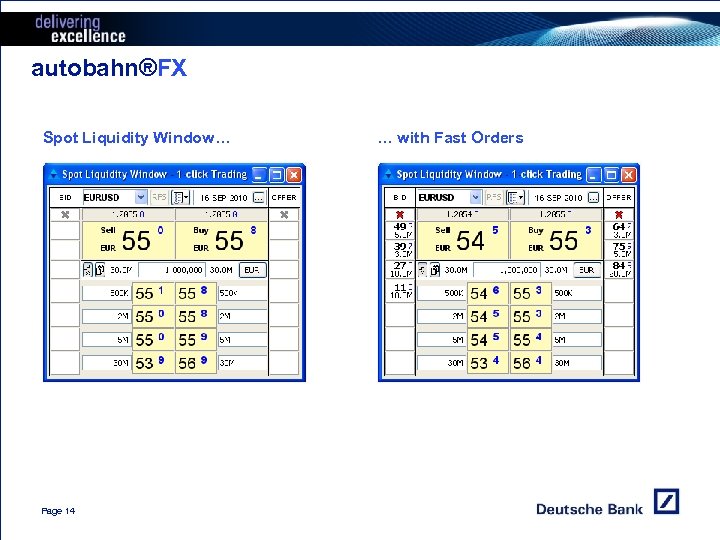This screenshot has height=540, width=720.
Task: Click the amount input field in the Fast Orders window
Action: click(x=506, y=270)
